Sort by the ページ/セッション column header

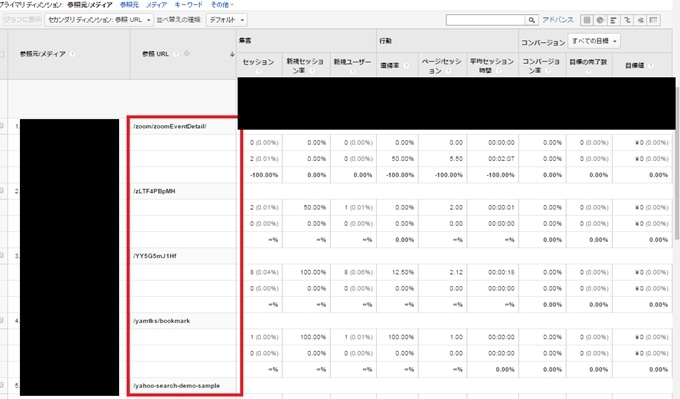coord(441,65)
